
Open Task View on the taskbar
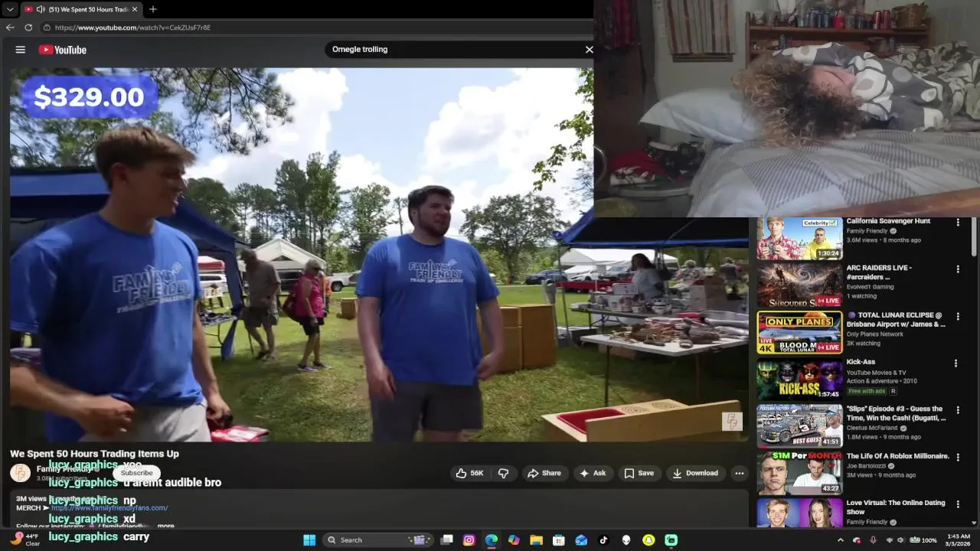(447, 540)
